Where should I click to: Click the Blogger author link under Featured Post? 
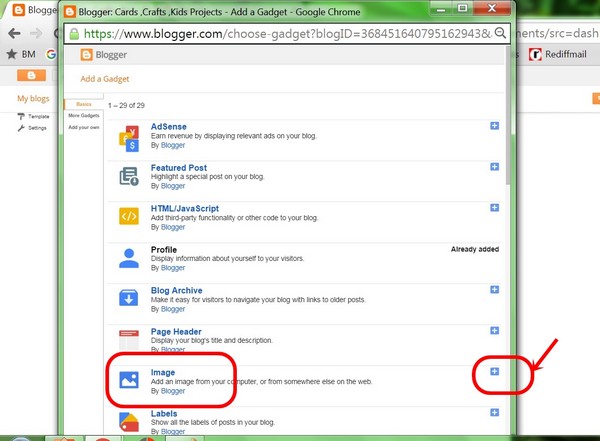[x=173, y=186]
